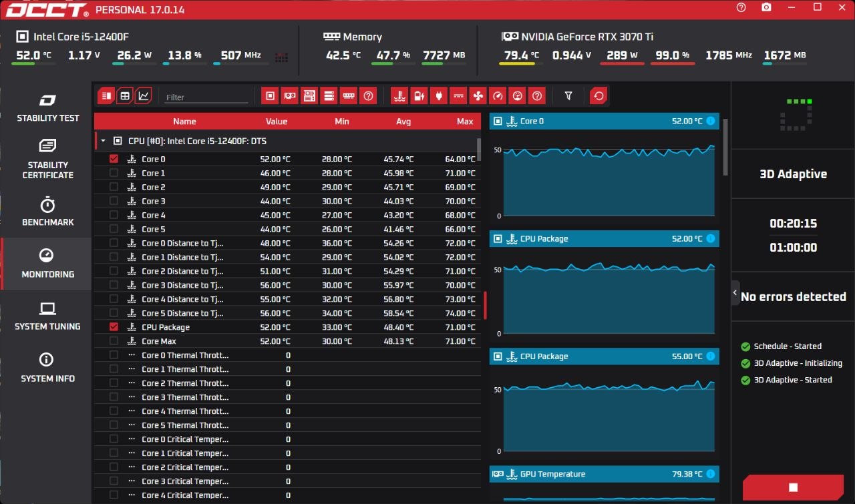Click the red core-usage dot grid beside 507 MHz

tap(281, 57)
